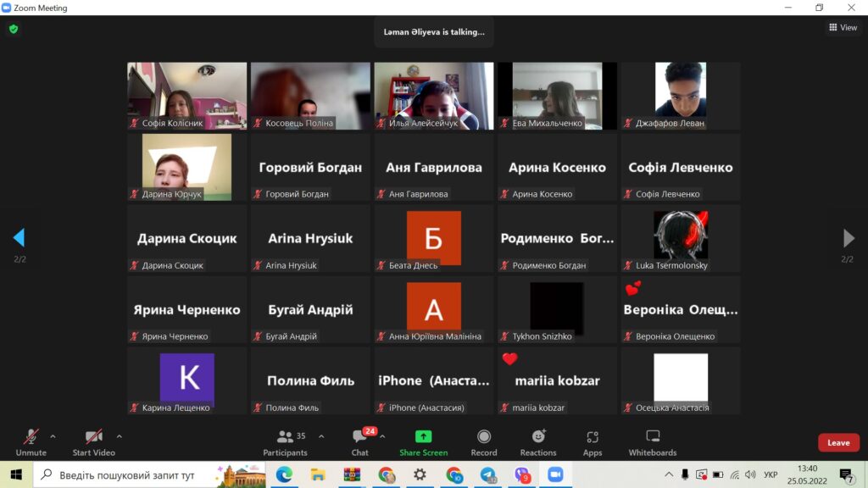The width and height of the screenshot is (868, 488).
Task: Start recording the meeting
Action: click(x=483, y=441)
